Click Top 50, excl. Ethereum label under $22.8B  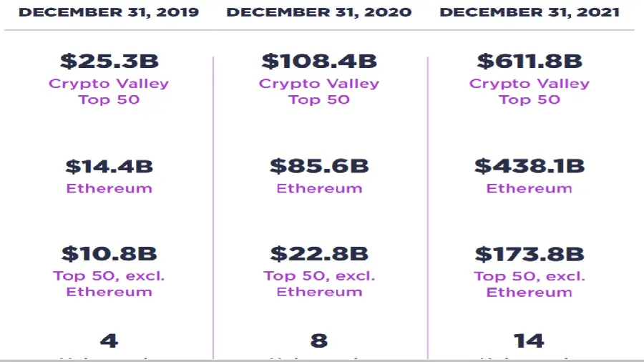[319, 284]
